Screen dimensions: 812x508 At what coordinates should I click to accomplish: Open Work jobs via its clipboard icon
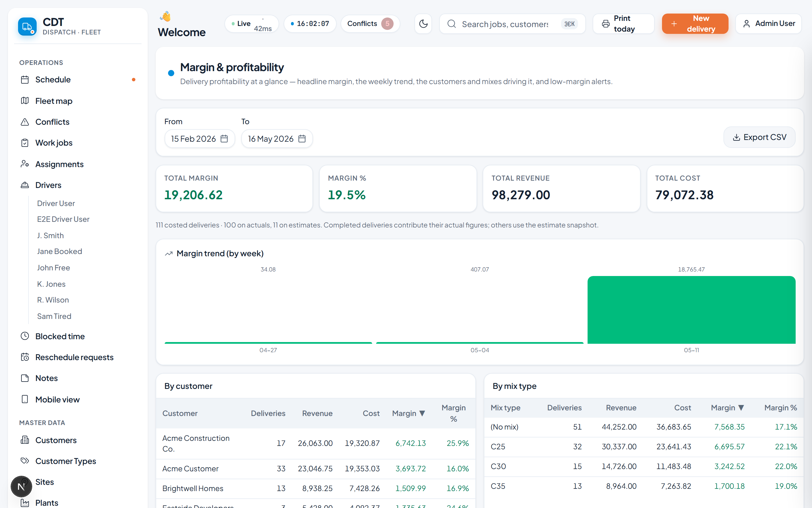click(25, 143)
